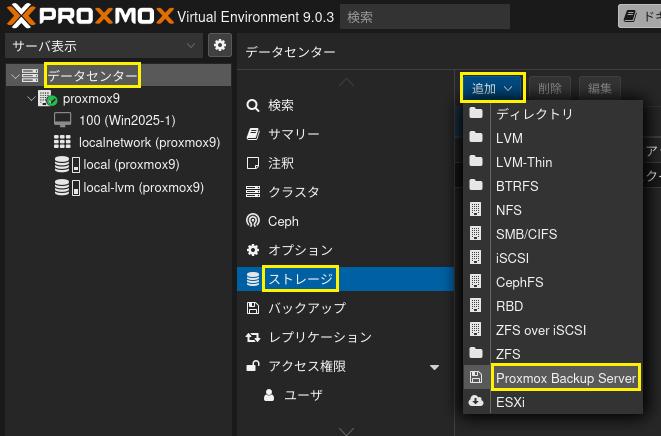Click the retweet icon for レプリケーション
The width and height of the screenshot is (661, 436).
253,337
